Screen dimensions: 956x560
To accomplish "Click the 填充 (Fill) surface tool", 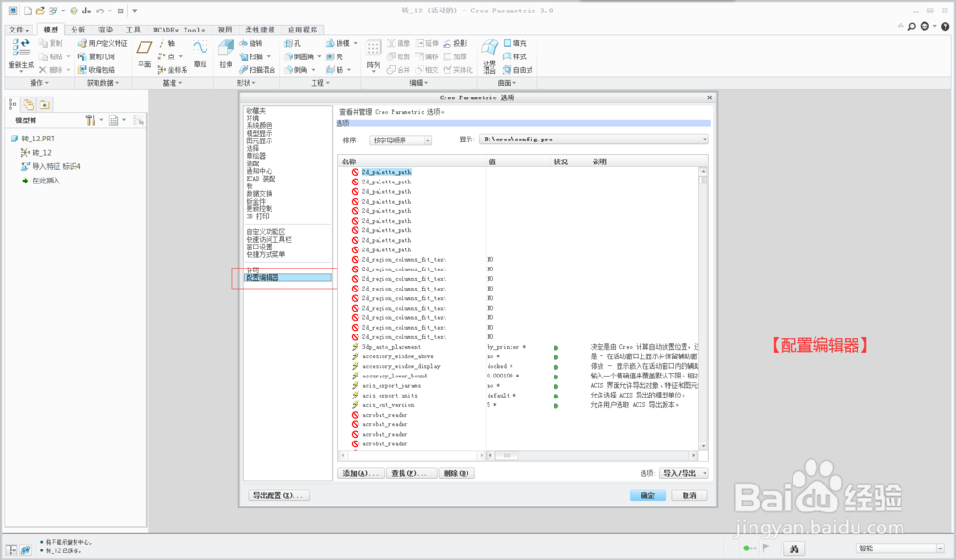I will click(514, 43).
